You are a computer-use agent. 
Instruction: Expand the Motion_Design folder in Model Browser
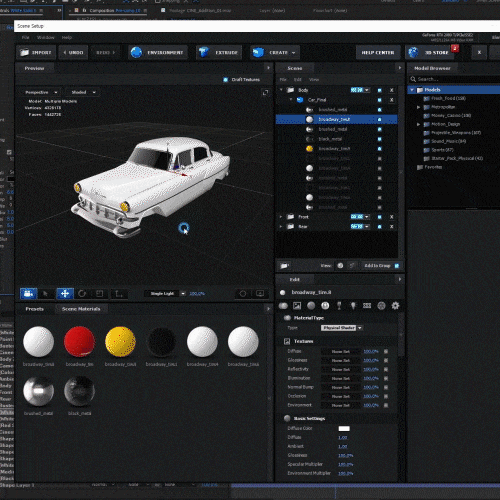418,124
